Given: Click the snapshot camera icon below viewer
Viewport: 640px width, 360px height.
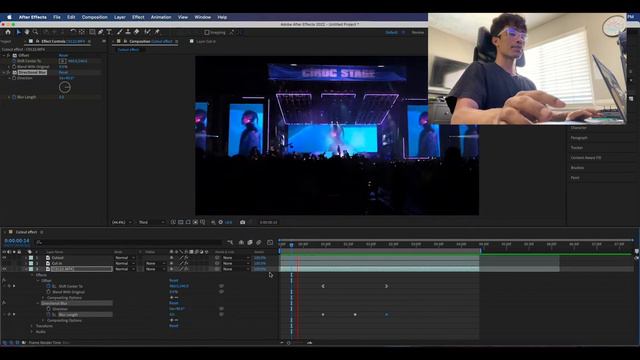Looking at the screenshot, I should click(x=242, y=222).
